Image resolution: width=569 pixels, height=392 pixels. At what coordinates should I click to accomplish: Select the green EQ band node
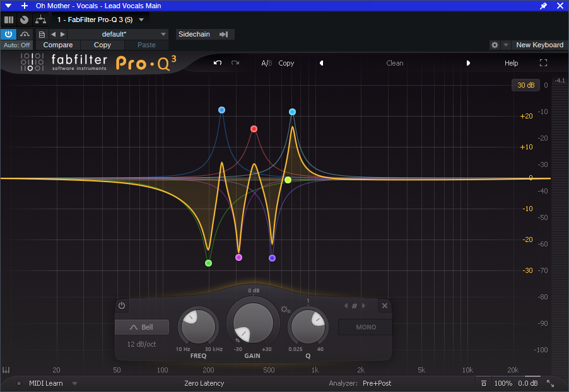208,263
